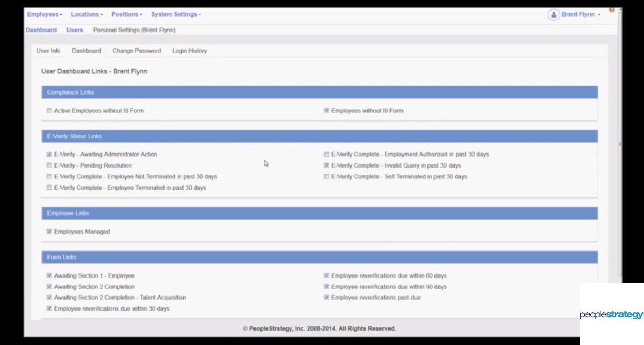Expand the Locations menu
Image resolution: width=644 pixels, height=345 pixels.
86,14
